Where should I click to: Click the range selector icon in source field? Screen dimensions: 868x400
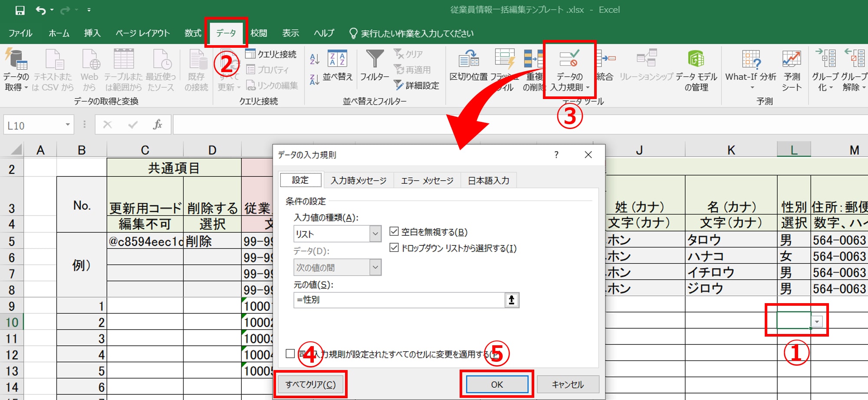point(512,300)
